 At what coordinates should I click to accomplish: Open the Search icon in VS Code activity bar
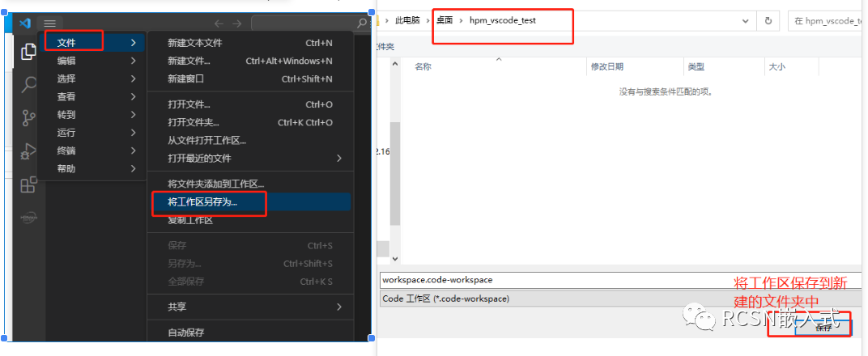tap(28, 85)
